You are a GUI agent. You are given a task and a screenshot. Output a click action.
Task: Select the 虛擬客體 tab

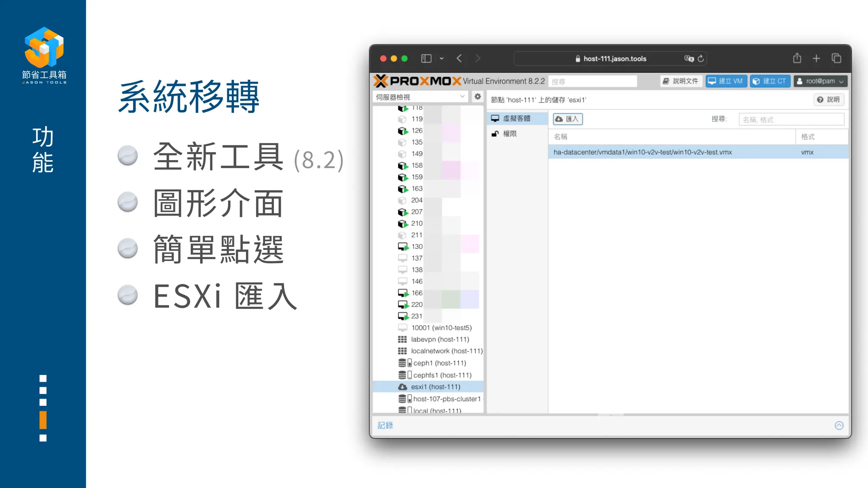pos(517,119)
